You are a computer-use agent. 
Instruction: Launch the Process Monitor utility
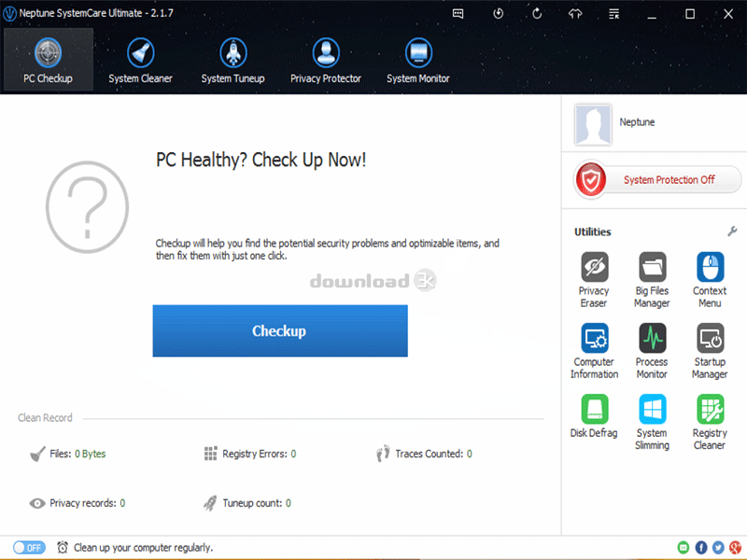tap(652, 351)
